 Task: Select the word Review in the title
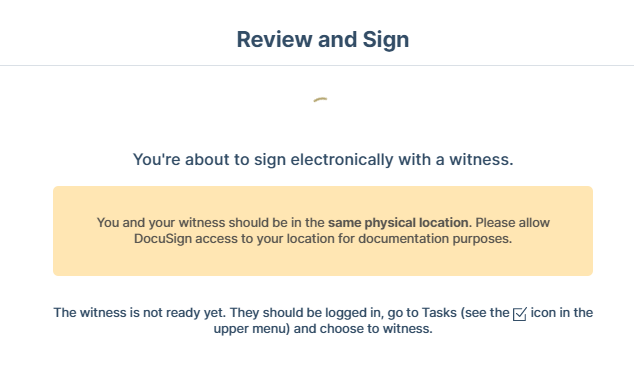pyautogui.click(x=275, y=39)
